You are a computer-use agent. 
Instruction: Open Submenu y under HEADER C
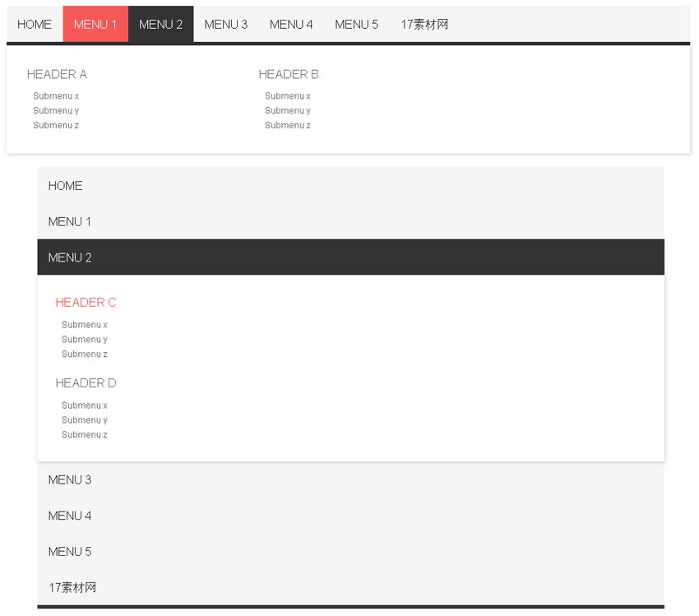(x=85, y=339)
